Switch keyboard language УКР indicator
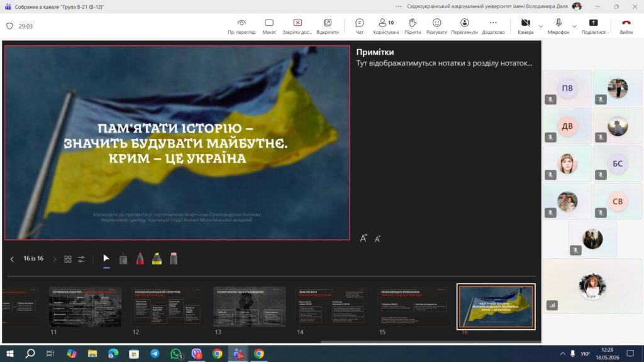The image size is (644, 362). coord(586,354)
